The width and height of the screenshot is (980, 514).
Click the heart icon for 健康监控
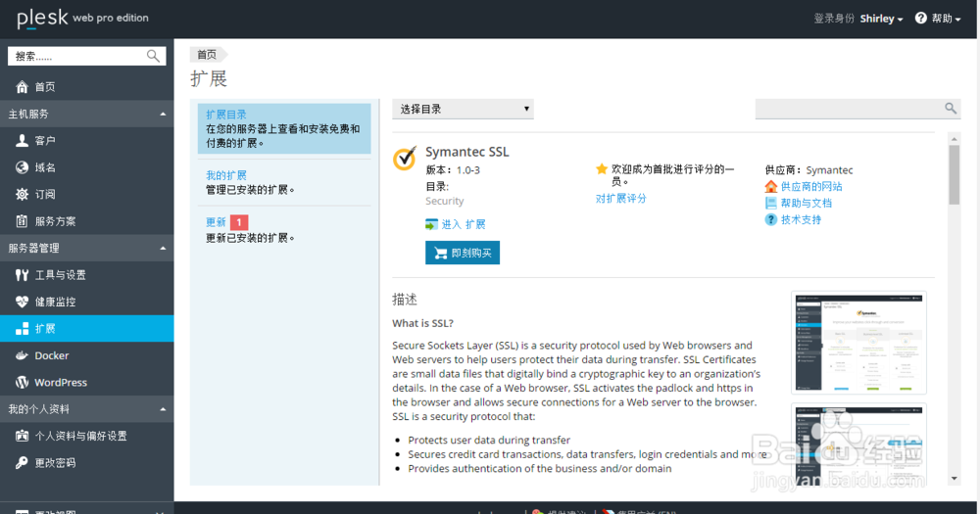click(x=22, y=302)
